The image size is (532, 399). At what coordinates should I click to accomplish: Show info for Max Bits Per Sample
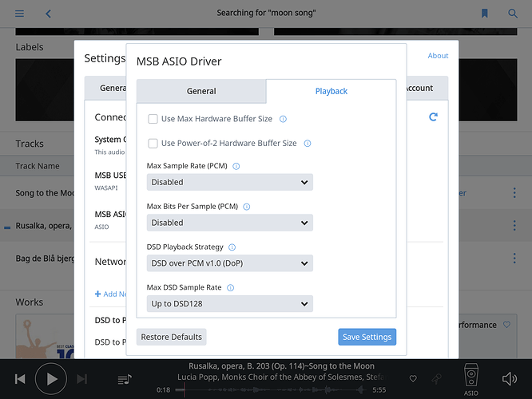coord(247,207)
